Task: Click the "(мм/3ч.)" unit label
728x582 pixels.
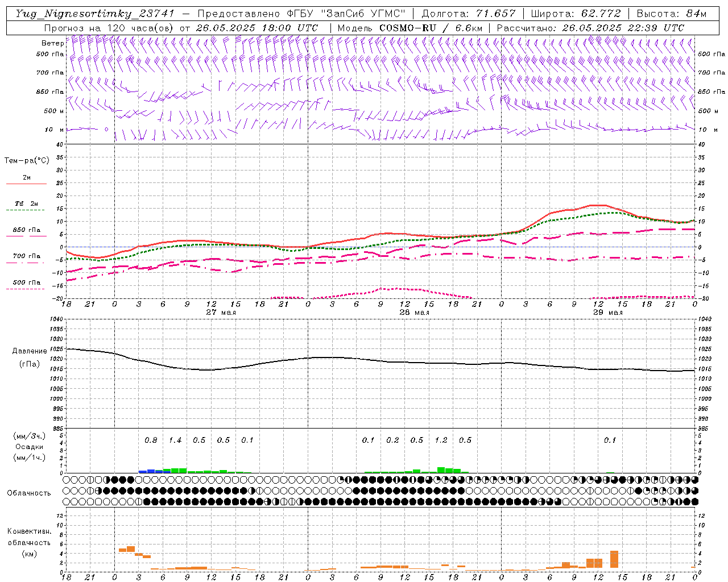Action: 30,436
